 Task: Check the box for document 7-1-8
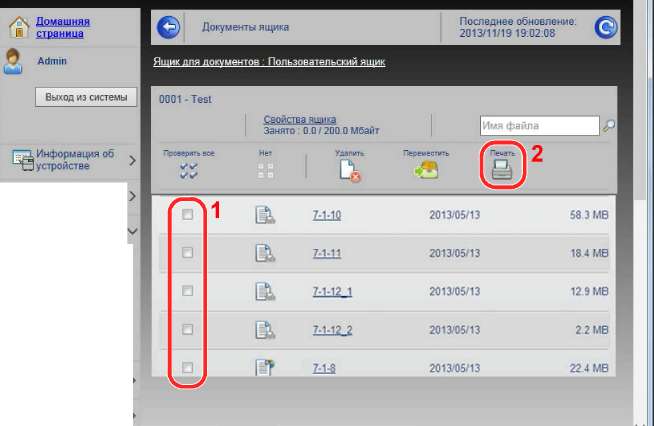(x=187, y=368)
